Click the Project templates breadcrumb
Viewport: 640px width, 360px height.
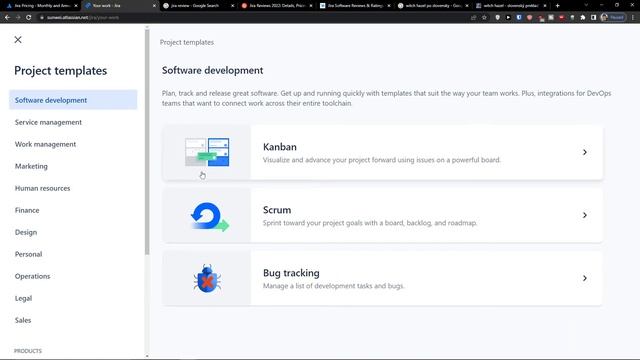[187, 42]
